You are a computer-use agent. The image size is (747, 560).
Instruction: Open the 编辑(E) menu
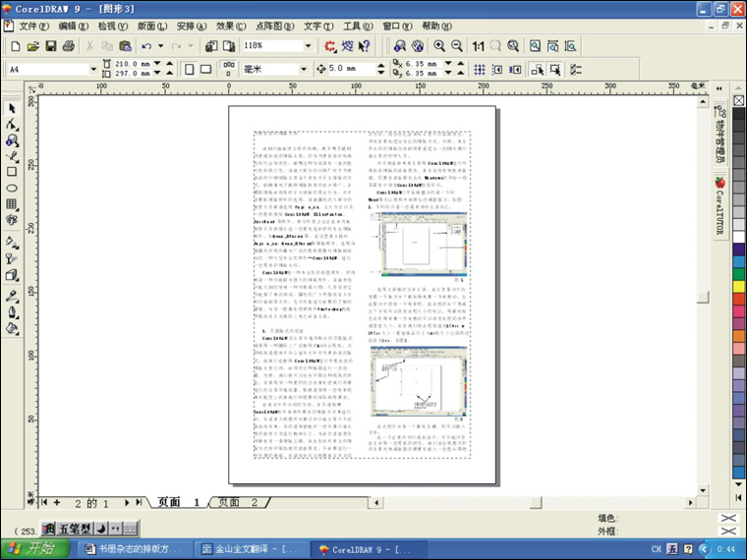pyautogui.click(x=74, y=27)
